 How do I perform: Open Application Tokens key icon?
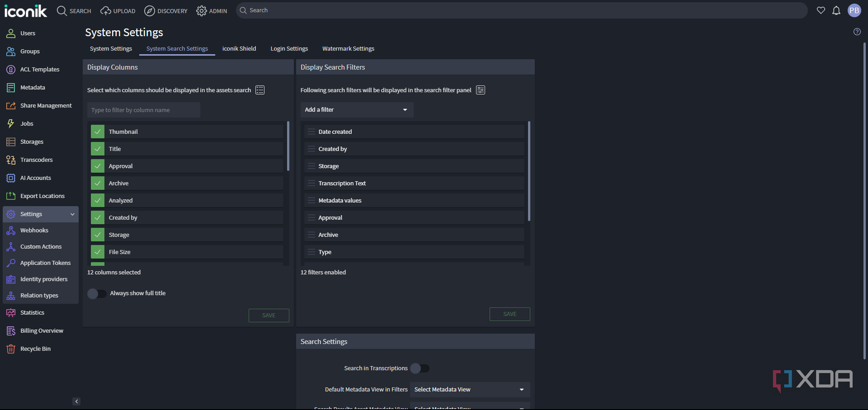(x=11, y=263)
